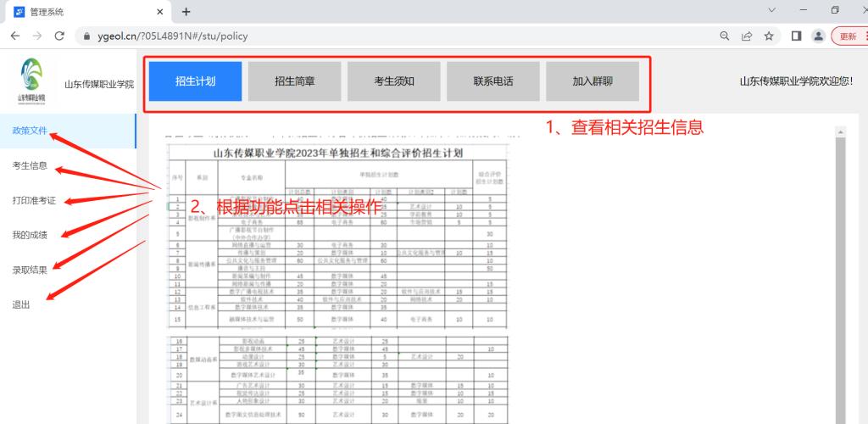Go to 打印准考证 in sidebar
The width and height of the screenshot is (868, 424).
tap(34, 200)
